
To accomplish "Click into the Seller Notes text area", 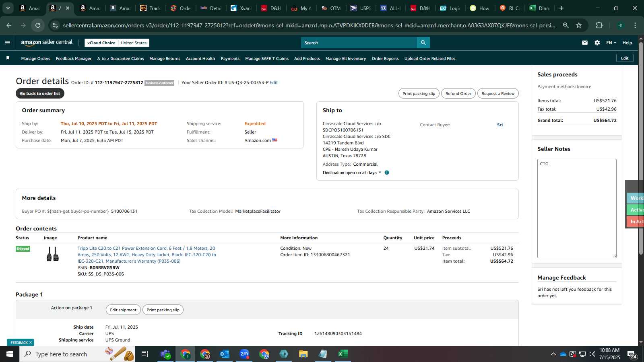I will pos(577,208).
